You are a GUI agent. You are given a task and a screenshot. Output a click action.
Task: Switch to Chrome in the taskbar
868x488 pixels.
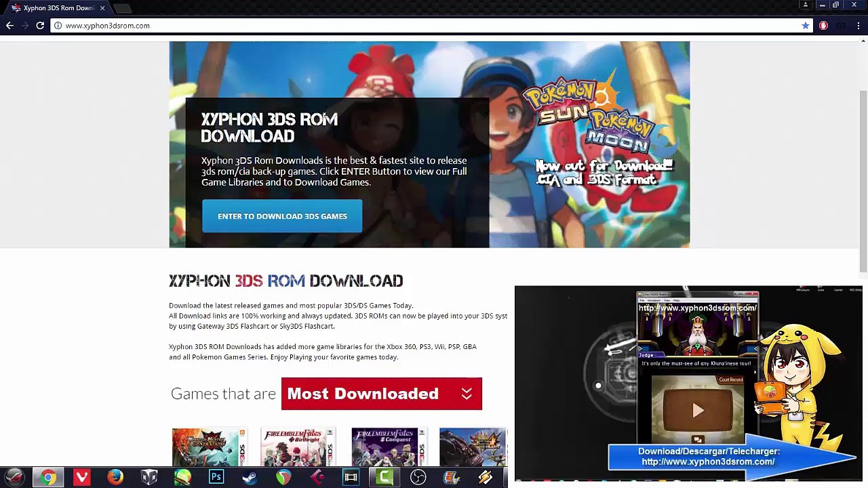tap(48, 478)
